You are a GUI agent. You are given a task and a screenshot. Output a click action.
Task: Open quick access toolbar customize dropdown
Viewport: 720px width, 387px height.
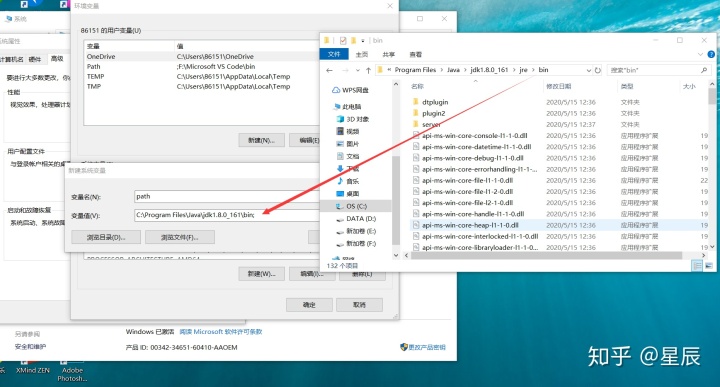[x=363, y=40]
